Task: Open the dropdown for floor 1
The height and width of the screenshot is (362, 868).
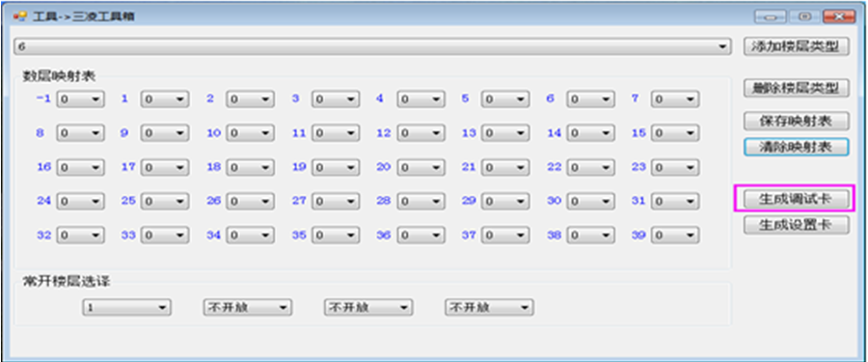Action: coord(165,99)
